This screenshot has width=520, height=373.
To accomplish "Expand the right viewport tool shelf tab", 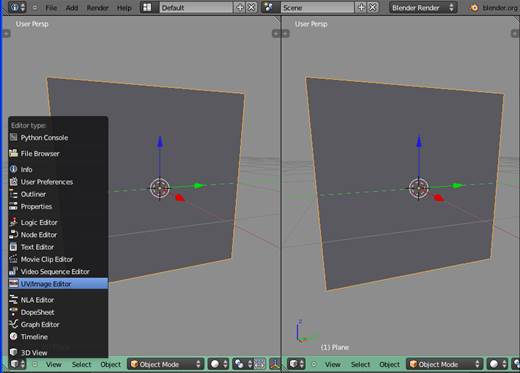I will tap(286, 33).
